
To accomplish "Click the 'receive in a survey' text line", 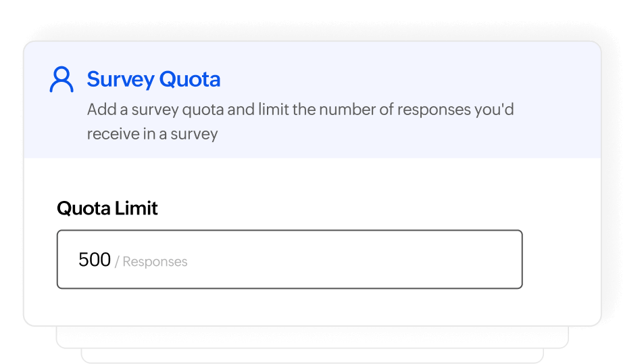I will 152,134.
